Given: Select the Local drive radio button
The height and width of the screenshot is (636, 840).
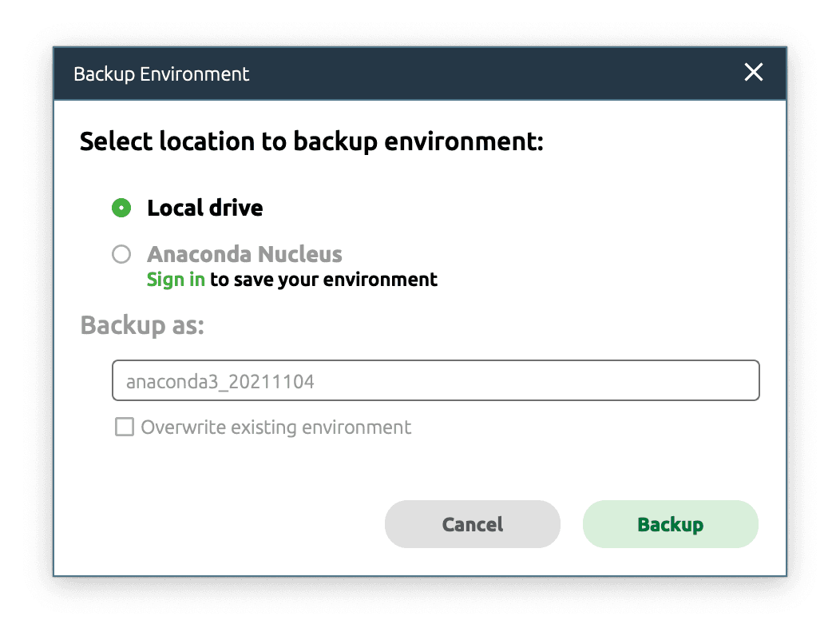Looking at the screenshot, I should (x=121, y=208).
